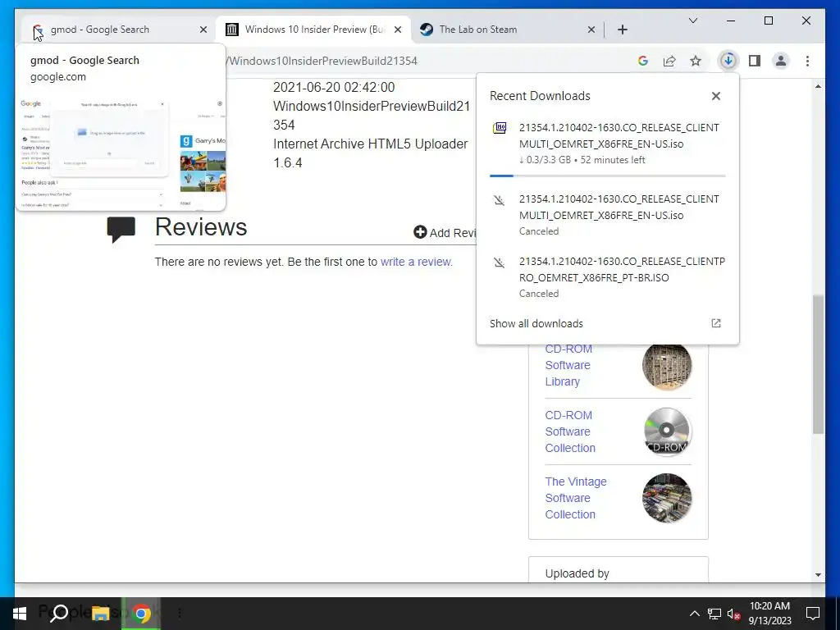Image resolution: width=840 pixels, height=630 pixels.
Task: Click the Vintage Software Collection thumbnail
Action: click(667, 498)
